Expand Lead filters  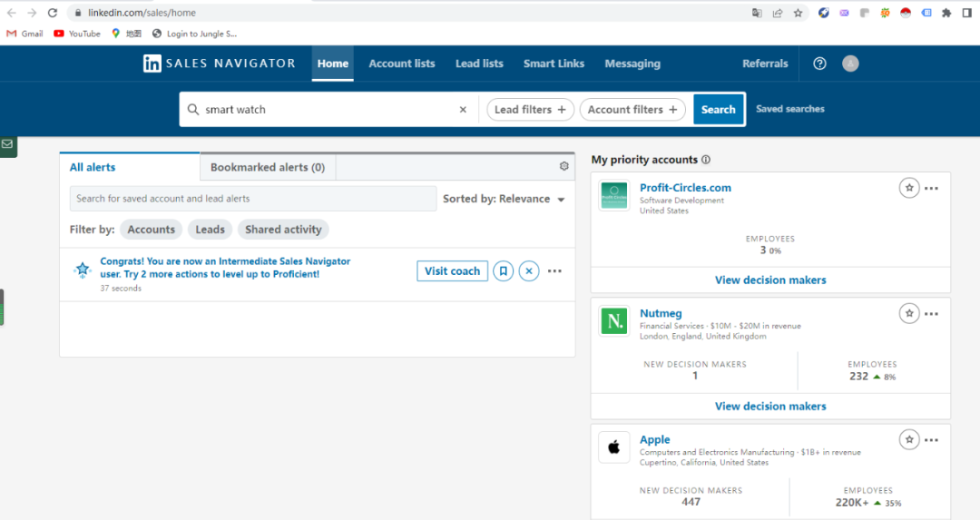pyautogui.click(x=530, y=110)
